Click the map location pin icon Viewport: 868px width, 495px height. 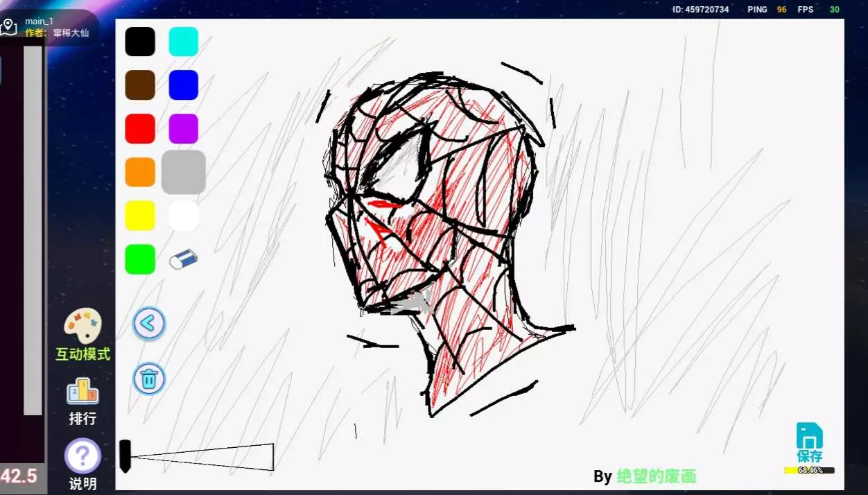(8, 27)
